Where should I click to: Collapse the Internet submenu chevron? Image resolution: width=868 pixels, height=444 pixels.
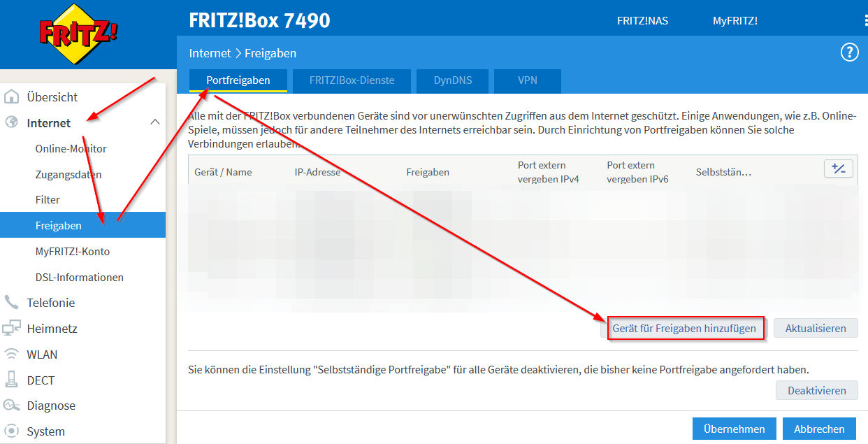point(155,122)
